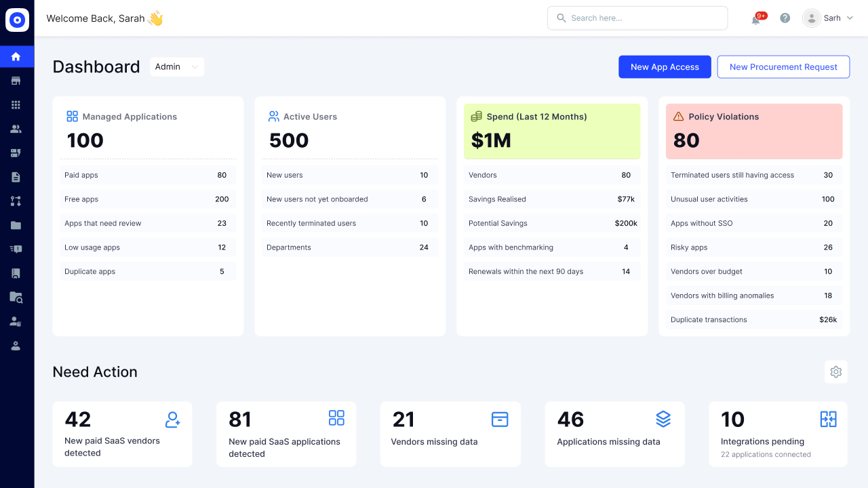
Task: Open the folder-search icon in the sidebar
Action: pyautogui.click(x=17, y=297)
